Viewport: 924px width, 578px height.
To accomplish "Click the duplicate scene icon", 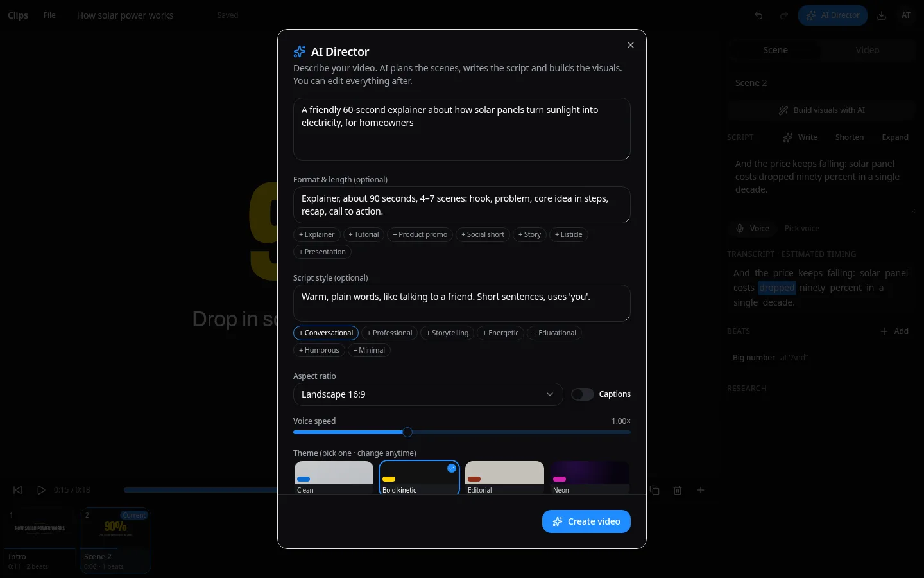I will tap(654, 490).
